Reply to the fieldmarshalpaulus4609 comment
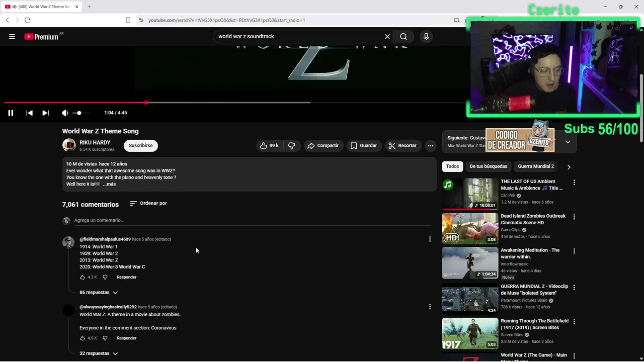Screen dimensions: 644x362 coord(126,277)
